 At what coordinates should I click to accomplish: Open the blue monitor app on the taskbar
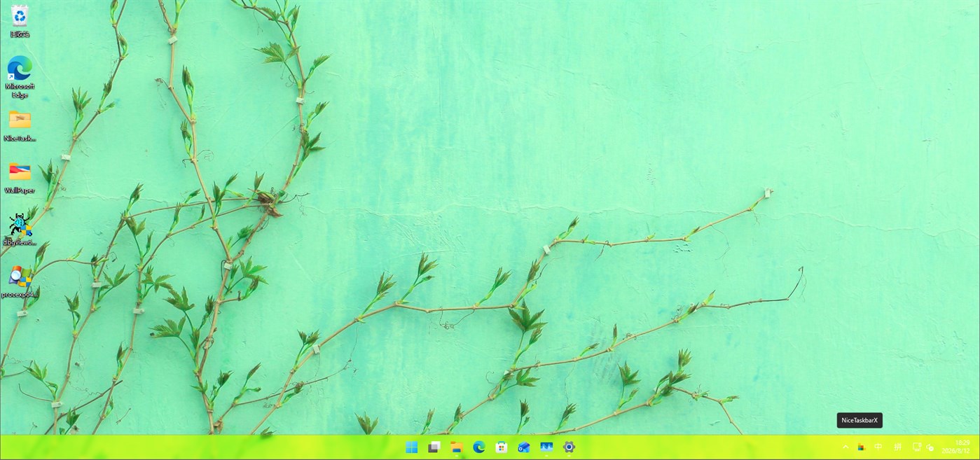(546, 447)
